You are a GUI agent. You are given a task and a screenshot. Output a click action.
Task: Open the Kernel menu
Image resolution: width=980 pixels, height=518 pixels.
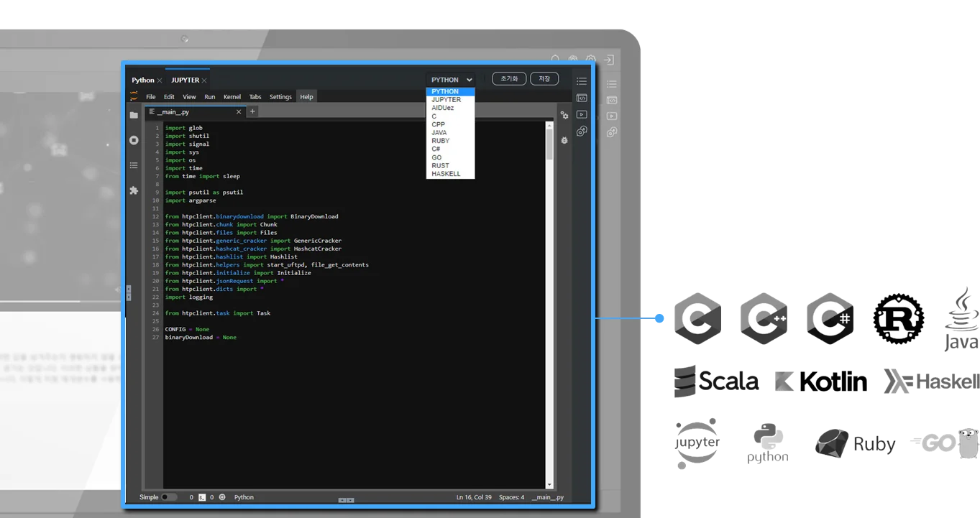pos(232,96)
